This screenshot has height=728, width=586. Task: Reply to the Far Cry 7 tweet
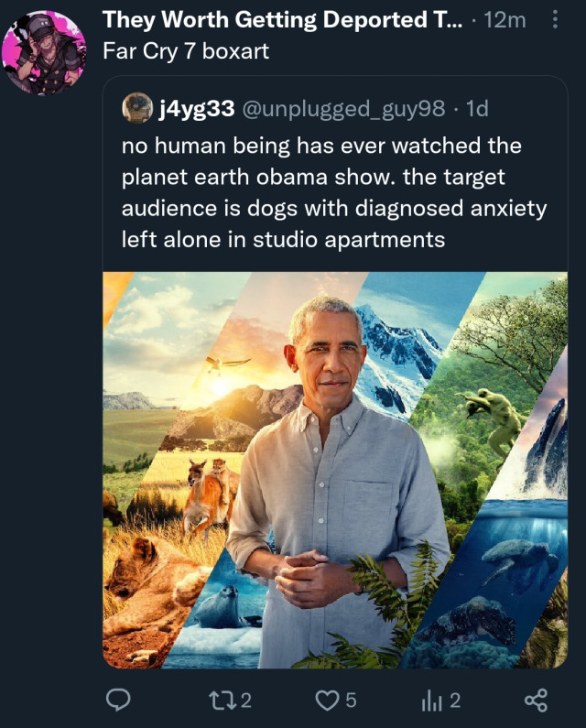[117, 701]
